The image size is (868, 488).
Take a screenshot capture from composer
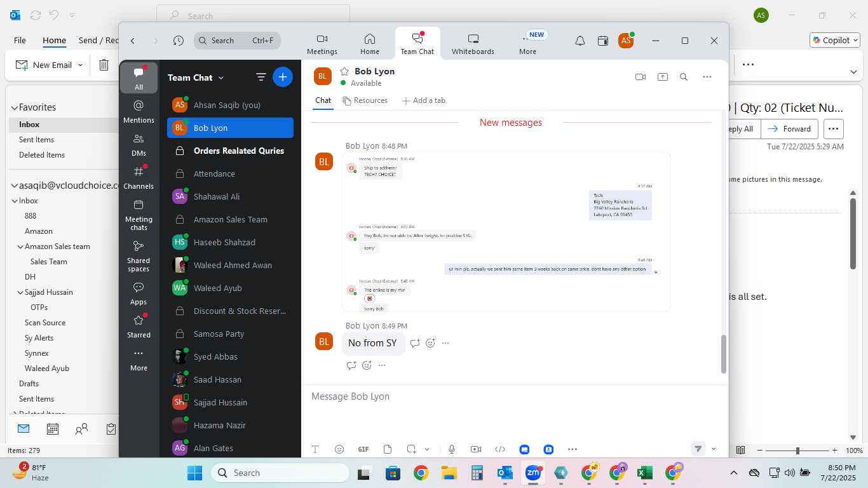(x=411, y=449)
